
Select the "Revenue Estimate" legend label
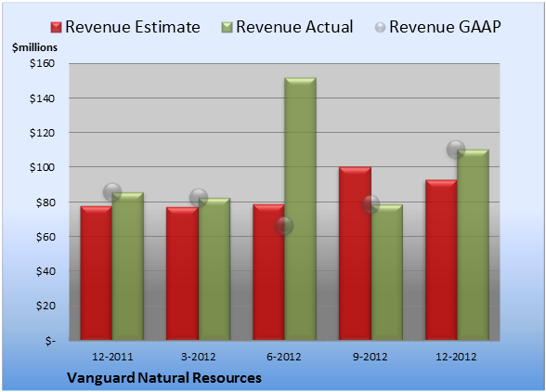(133, 27)
